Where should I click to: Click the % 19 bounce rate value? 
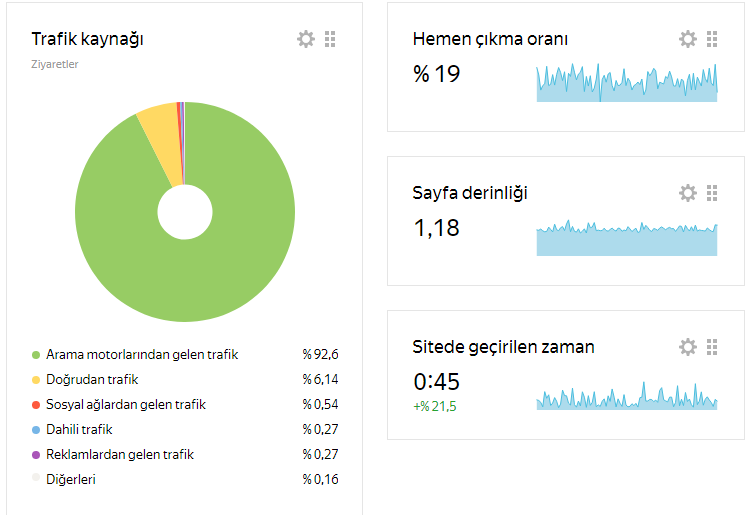pyautogui.click(x=437, y=74)
